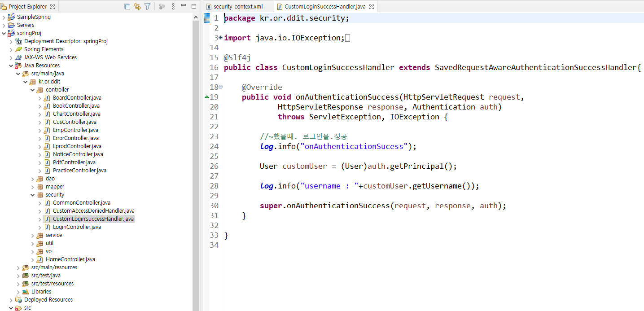Click the Spring Elements leaf icon
This screenshot has height=311, width=644.
(18, 49)
